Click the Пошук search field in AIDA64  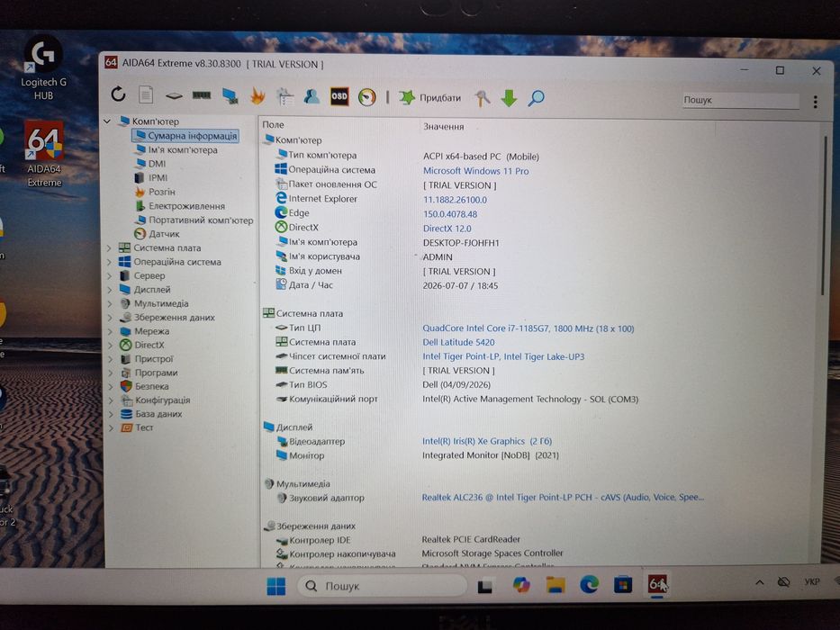(740, 100)
